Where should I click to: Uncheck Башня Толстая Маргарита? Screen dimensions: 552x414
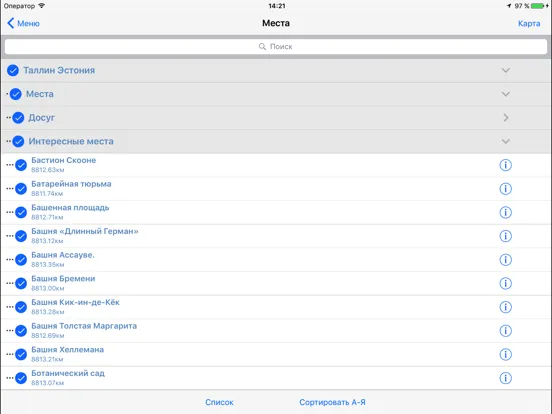pyautogui.click(x=21, y=331)
